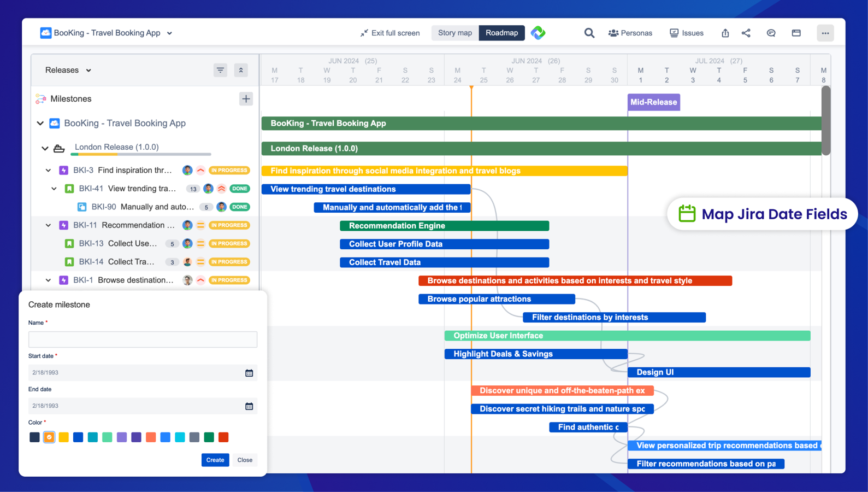The width and height of the screenshot is (868, 492).
Task: Open the End date calendar picker
Action: (249, 406)
